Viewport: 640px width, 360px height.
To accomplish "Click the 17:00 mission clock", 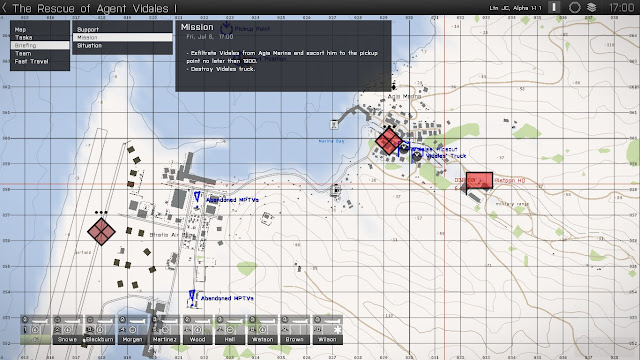I will tap(622, 8).
